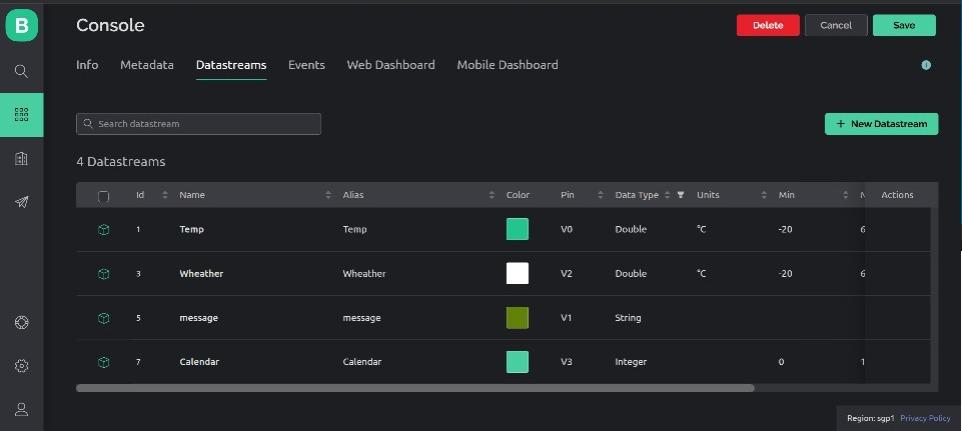The width and height of the screenshot is (962, 431).
Task: Open search from the left sidebar
Action: [21, 71]
